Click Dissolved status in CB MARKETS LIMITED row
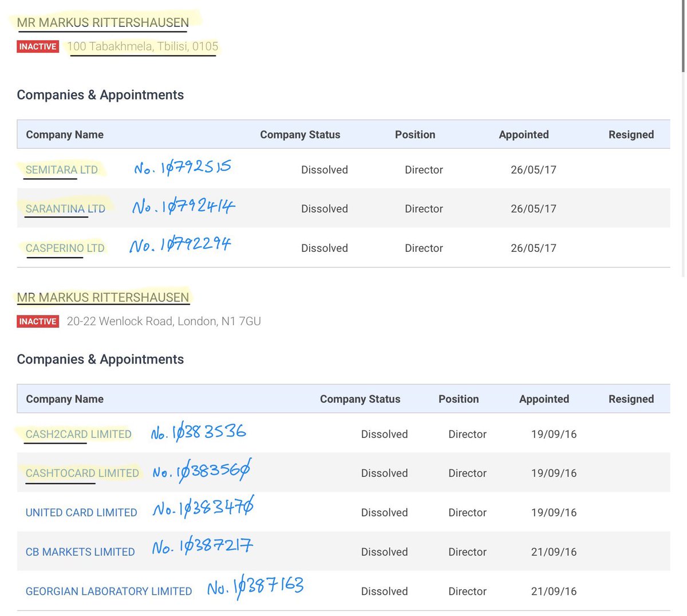The height and width of the screenshot is (616, 687). pyautogui.click(x=385, y=552)
